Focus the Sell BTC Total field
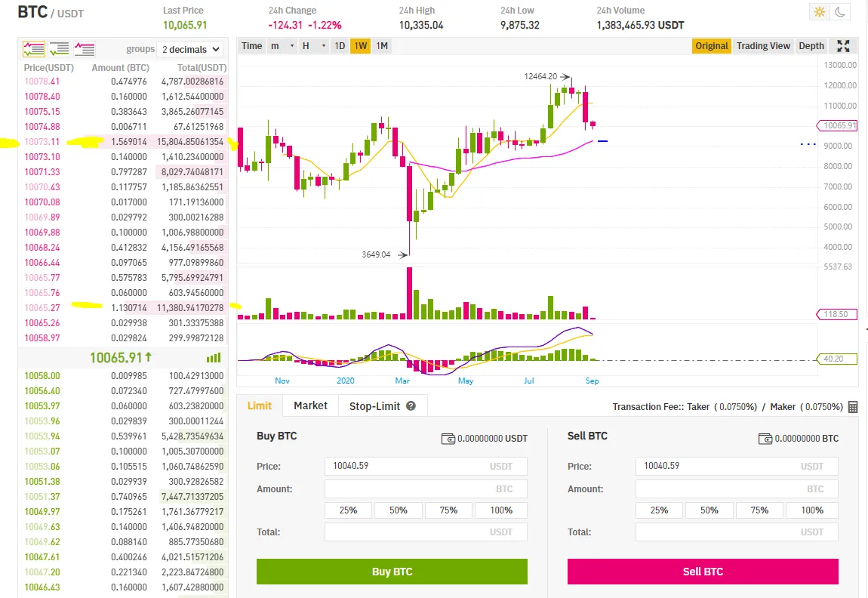Viewport: 868px width, 598px height. click(737, 532)
